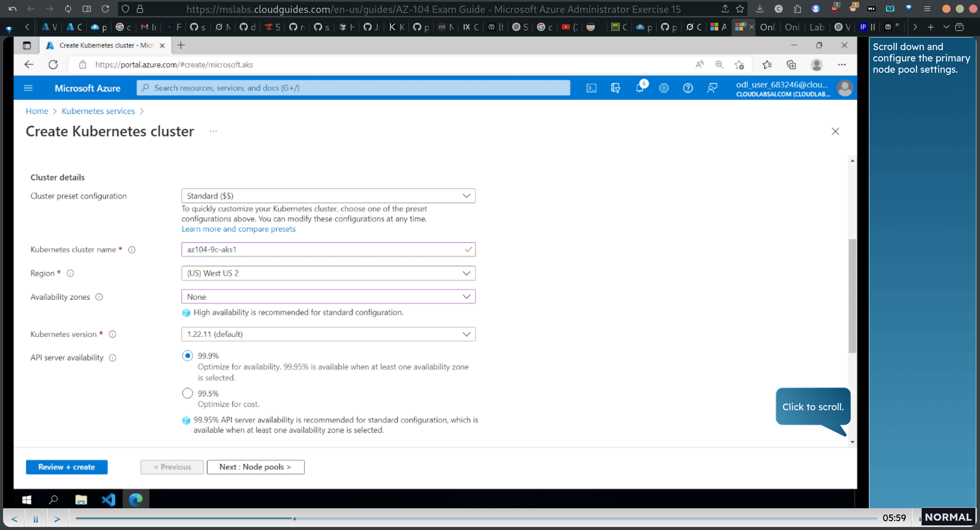The height and width of the screenshot is (530, 980).
Task: Click the scrollbar down arrow on the Azure page
Action: [x=852, y=442]
